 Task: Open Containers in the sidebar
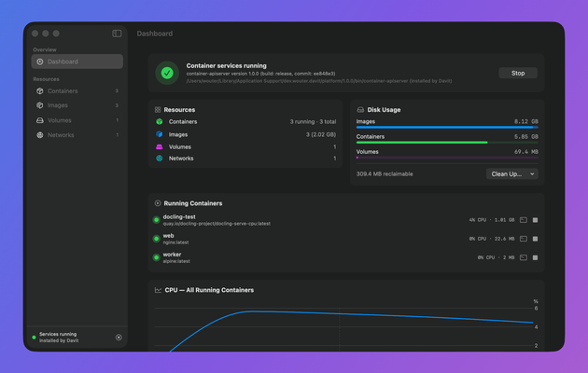click(77, 91)
